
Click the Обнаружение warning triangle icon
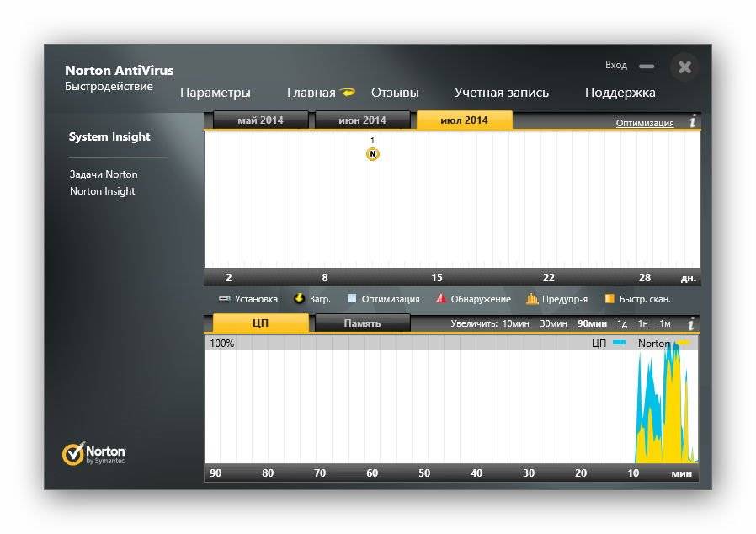[440, 299]
